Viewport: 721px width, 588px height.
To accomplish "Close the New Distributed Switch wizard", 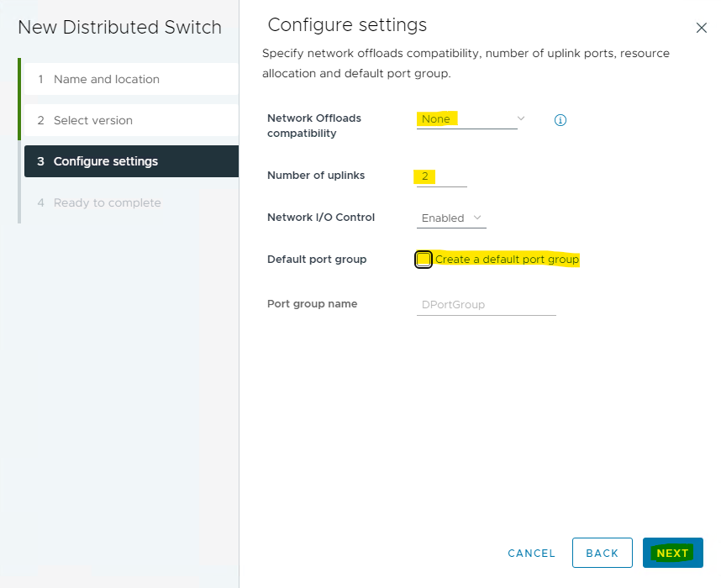I will [702, 28].
